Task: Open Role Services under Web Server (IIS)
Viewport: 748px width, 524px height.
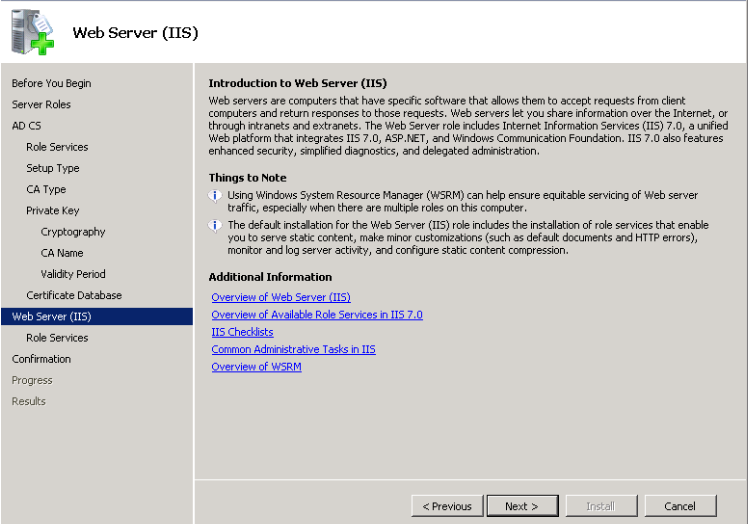Action: pos(57,338)
